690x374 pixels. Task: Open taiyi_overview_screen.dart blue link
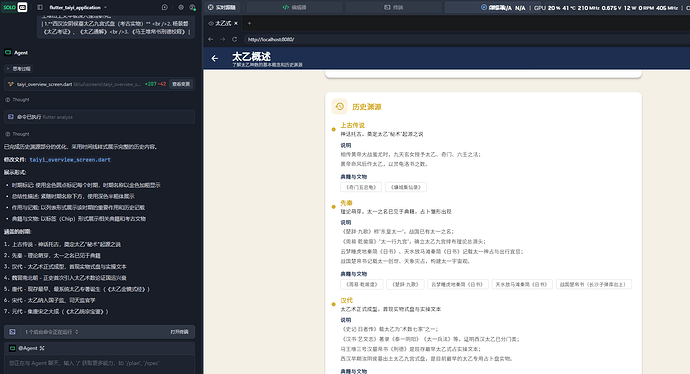[70, 160]
